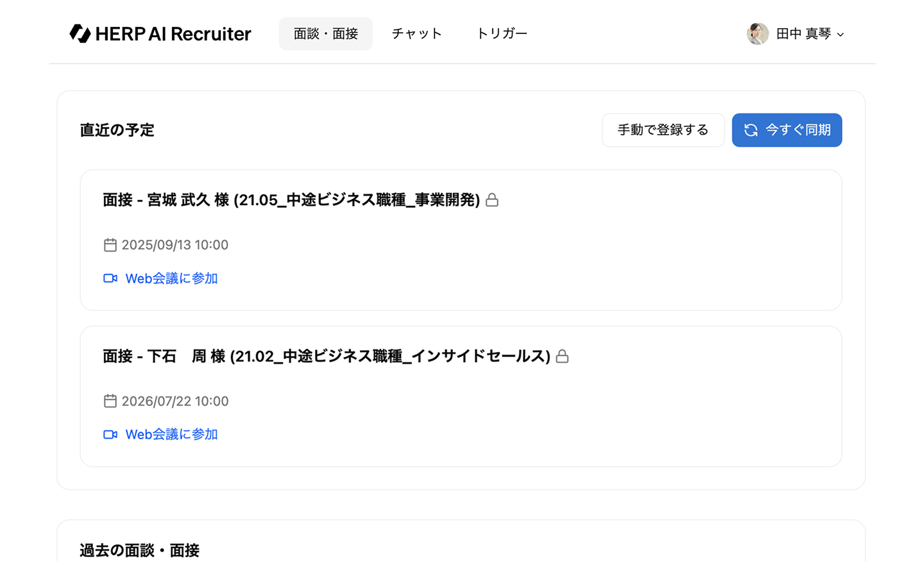This screenshot has height=561, width=924.
Task: Join Web会議に参加 for 宮城 武久 interview
Action: coord(171,278)
